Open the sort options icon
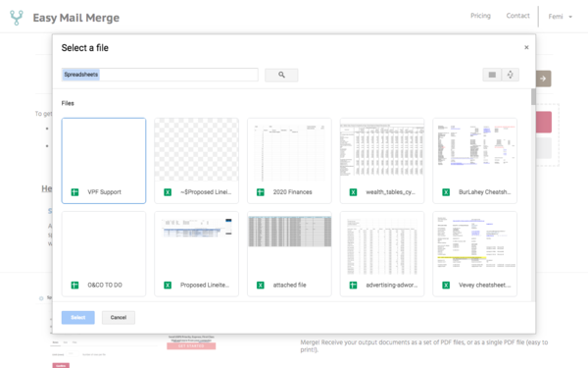 (510, 75)
